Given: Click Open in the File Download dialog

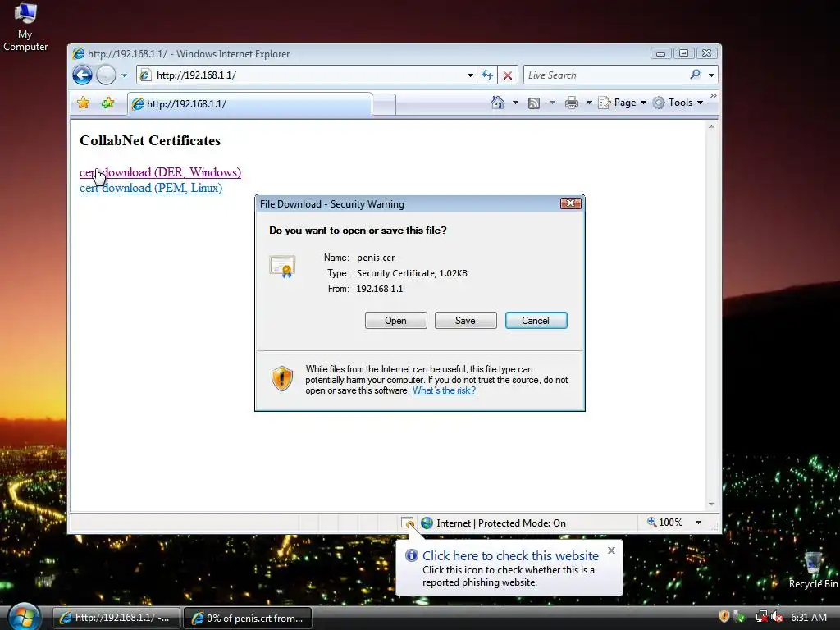Looking at the screenshot, I should click(396, 321).
